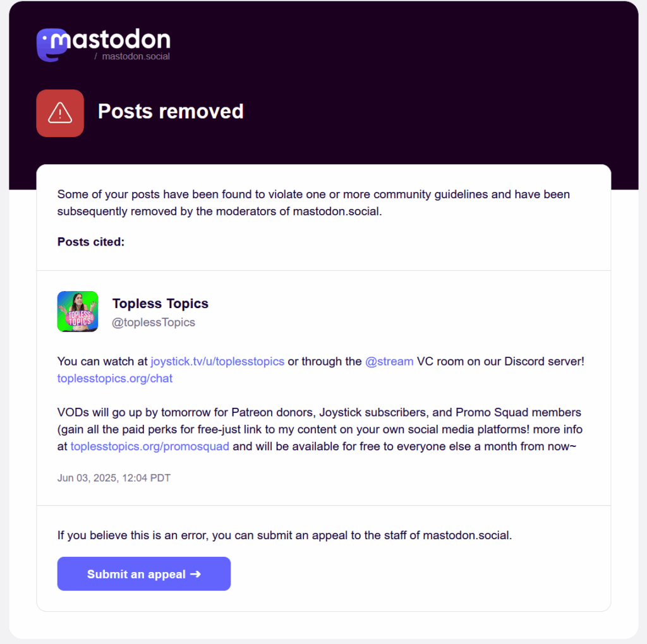The height and width of the screenshot is (644, 647).
Task: Click the red warning triangle icon
Action: coord(60,113)
